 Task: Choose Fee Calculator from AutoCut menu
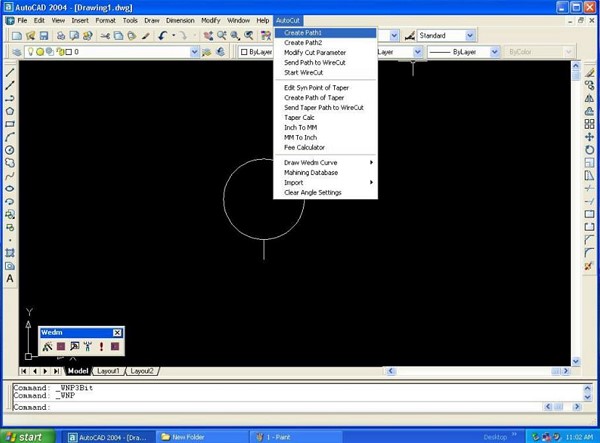tap(304, 147)
